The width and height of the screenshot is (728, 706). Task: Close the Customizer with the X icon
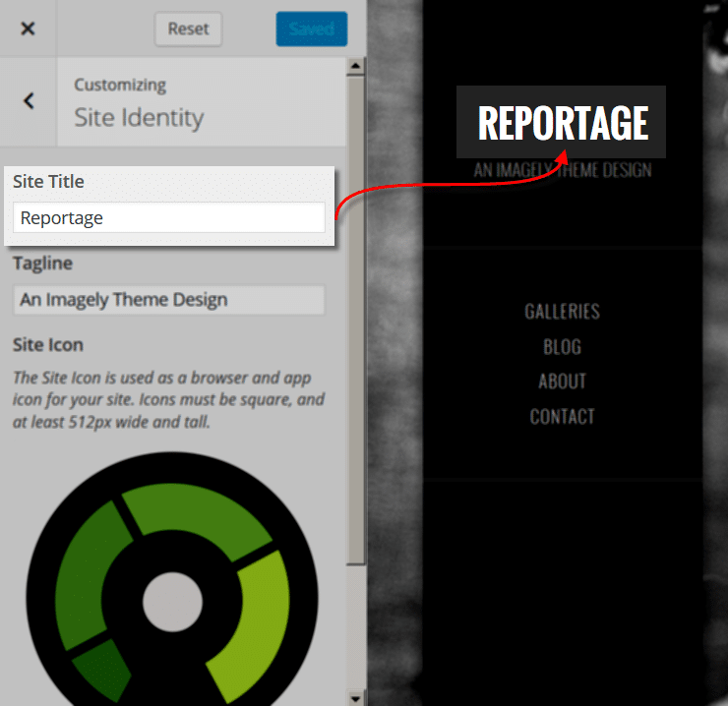(x=28, y=29)
